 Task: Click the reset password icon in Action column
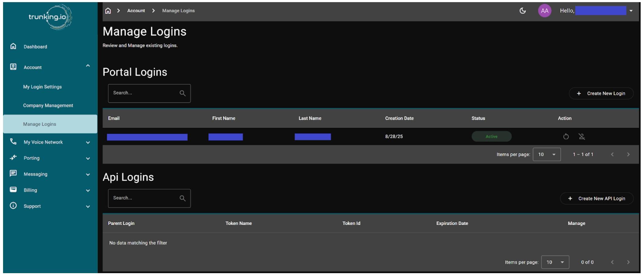pyautogui.click(x=566, y=137)
